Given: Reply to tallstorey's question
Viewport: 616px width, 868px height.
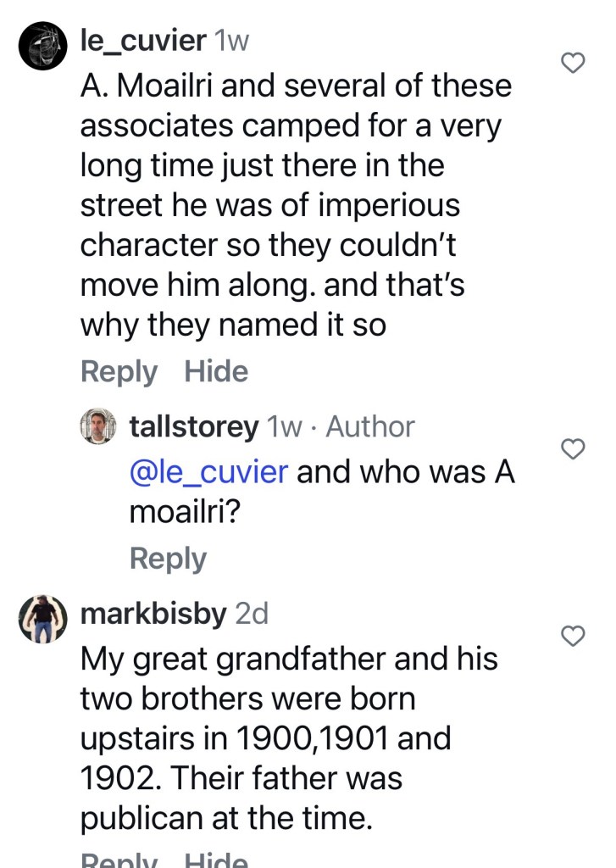Looking at the screenshot, I should pyautogui.click(x=168, y=559).
